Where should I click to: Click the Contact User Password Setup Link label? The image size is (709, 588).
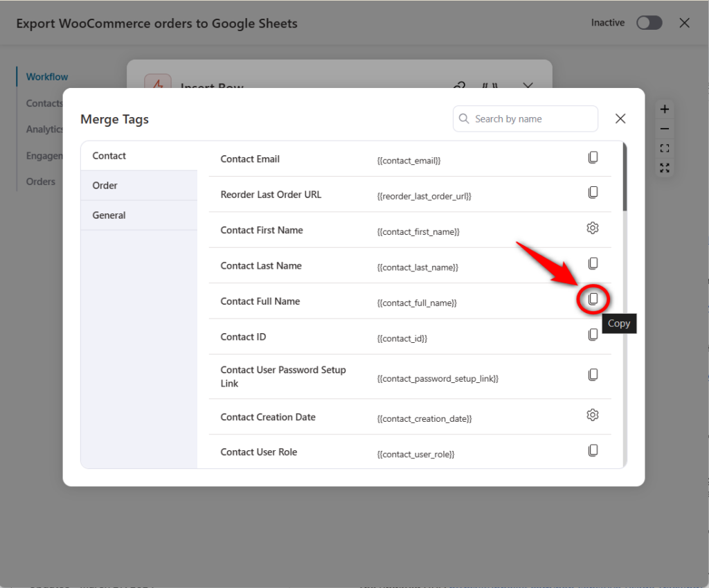(x=283, y=377)
